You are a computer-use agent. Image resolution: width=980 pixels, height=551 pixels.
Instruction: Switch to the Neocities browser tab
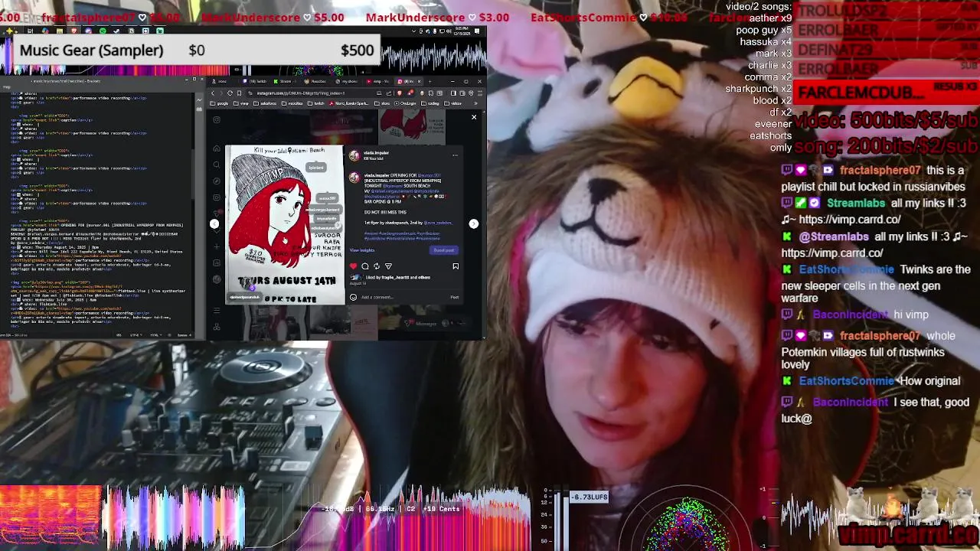pyautogui.click(x=315, y=81)
